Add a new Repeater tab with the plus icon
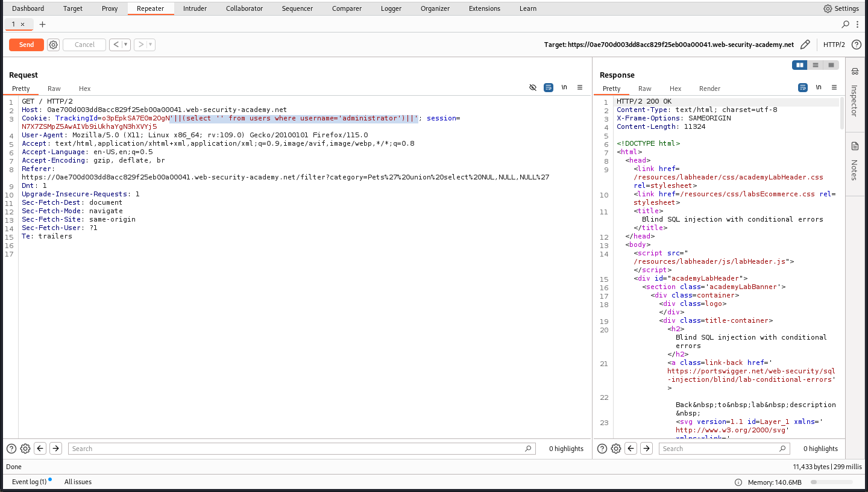Viewport: 868px width, 492px height. (42, 24)
